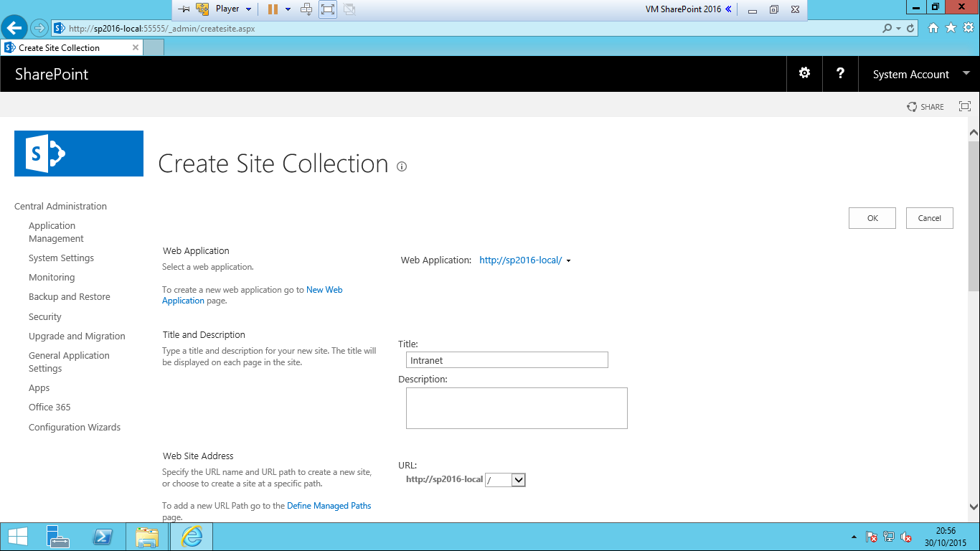Open the dropdown arrow beside the pause button
980x551 pixels.
coord(288,9)
